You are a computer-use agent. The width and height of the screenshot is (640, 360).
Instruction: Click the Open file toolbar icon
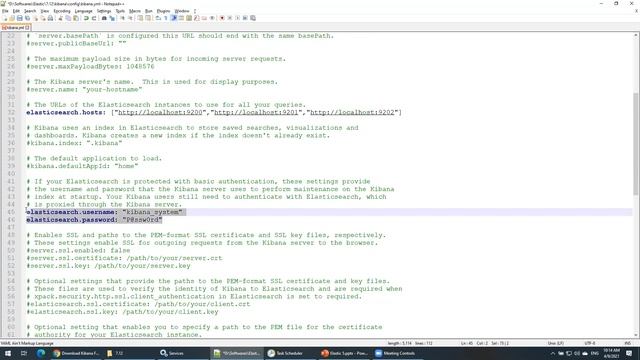coord(12,18)
